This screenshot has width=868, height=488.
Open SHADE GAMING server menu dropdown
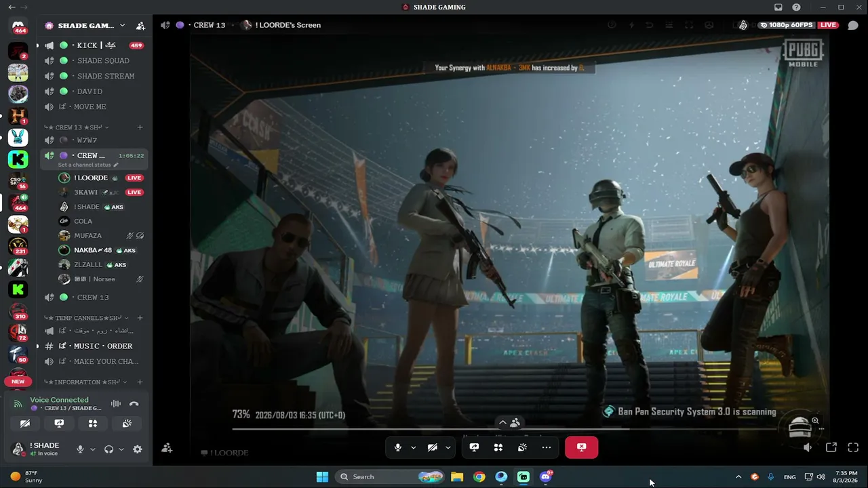coord(122,26)
